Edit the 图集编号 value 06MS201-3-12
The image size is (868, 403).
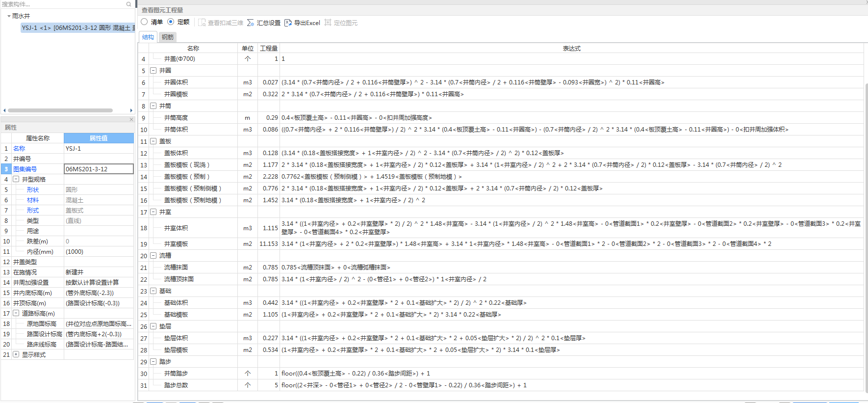[x=99, y=169]
